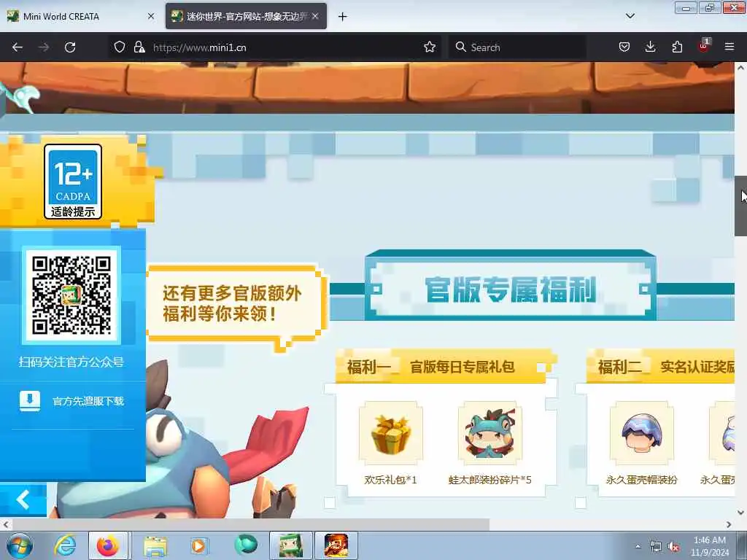The width and height of the screenshot is (747, 560).
Task: Click the scroll left arrow
Action: click(x=5, y=524)
